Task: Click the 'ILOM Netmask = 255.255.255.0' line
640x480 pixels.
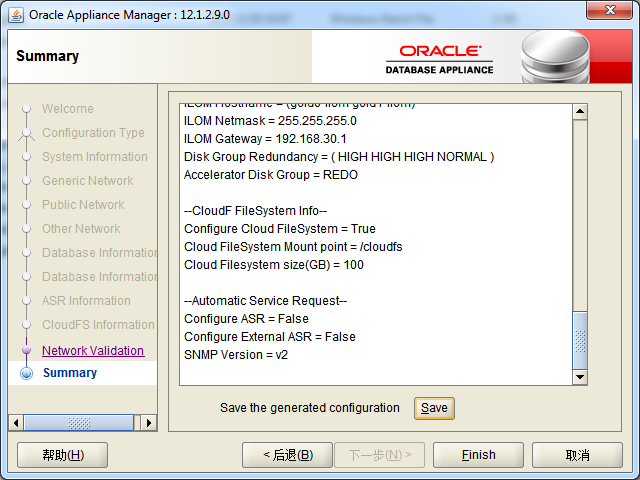Action: pos(270,121)
